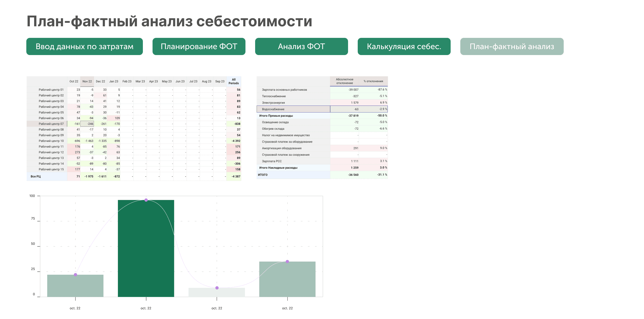The width and height of the screenshot is (644, 319).
Task: Click the "ИТОГО" summary row
Action: (263, 175)
